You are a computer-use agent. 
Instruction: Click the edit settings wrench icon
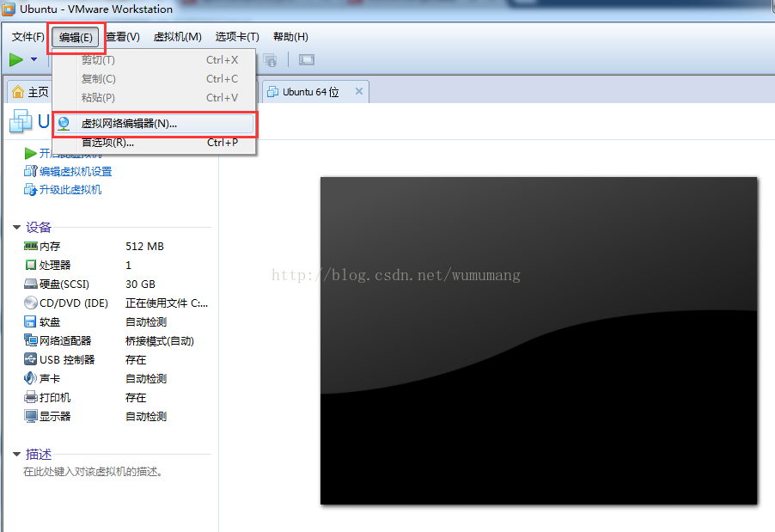click(x=31, y=171)
